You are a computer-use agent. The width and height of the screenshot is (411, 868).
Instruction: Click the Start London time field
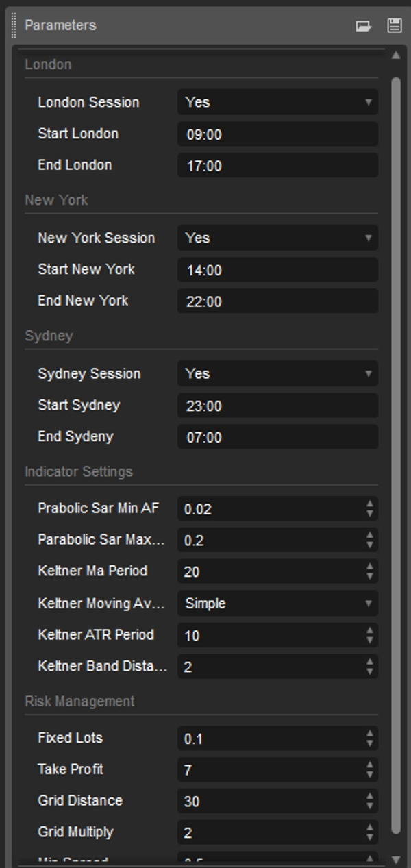coord(277,134)
